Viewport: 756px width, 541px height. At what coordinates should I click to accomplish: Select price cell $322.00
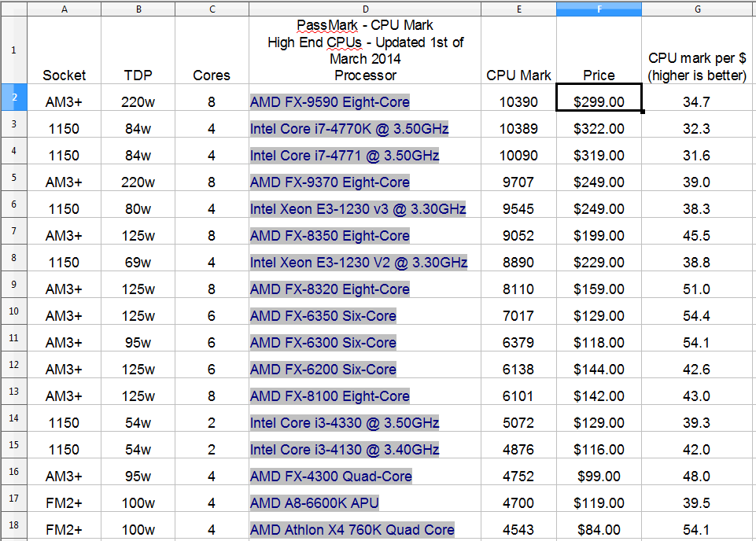point(599,124)
